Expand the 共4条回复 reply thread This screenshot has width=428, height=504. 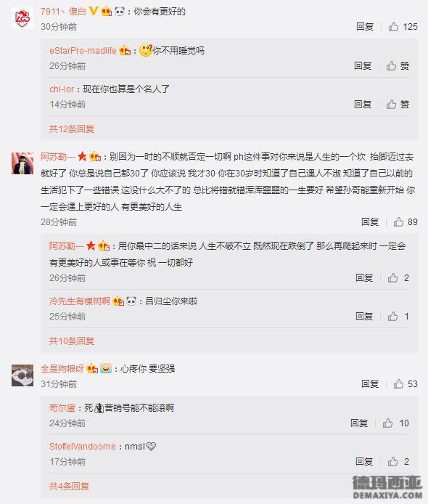(69, 487)
